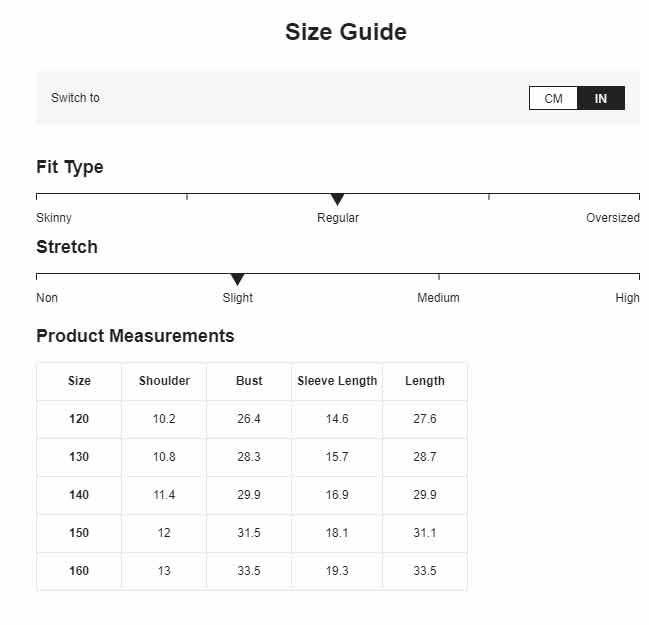Screen dimensions: 649x625
Task: Select the IN unit toggle
Action: pyautogui.click(x=601, y=99)
